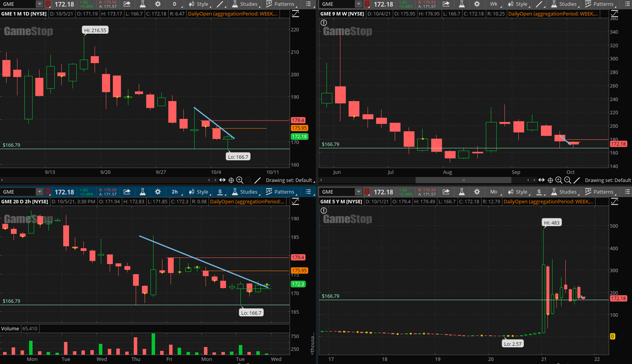This screenshot has height=364, width=632.
Task: Open the list menu icon on weekly chart toolbar
Action: (x=627, y=4)
